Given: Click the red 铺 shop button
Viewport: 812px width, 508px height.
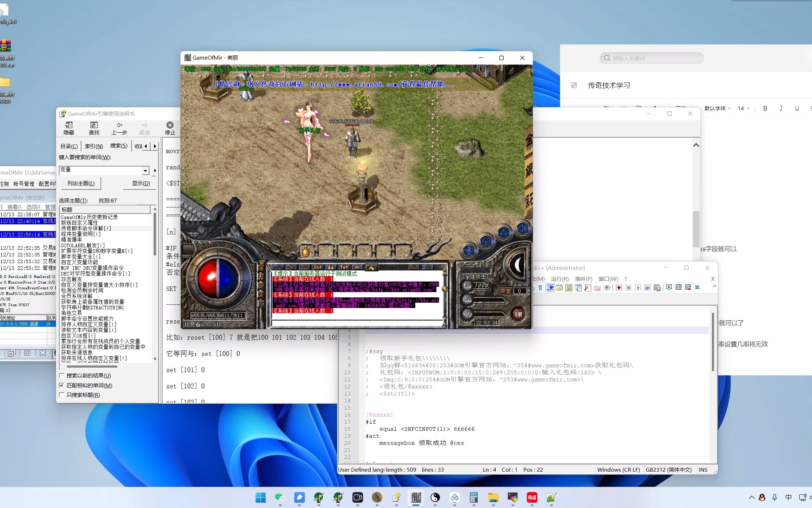Looking at the screenshot, I should (518, 314).
